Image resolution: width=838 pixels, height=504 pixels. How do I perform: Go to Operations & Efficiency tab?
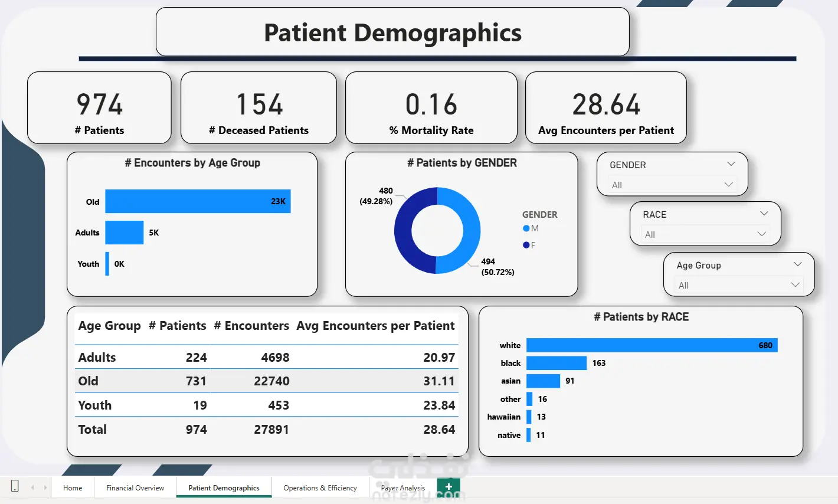click(320, 488)
